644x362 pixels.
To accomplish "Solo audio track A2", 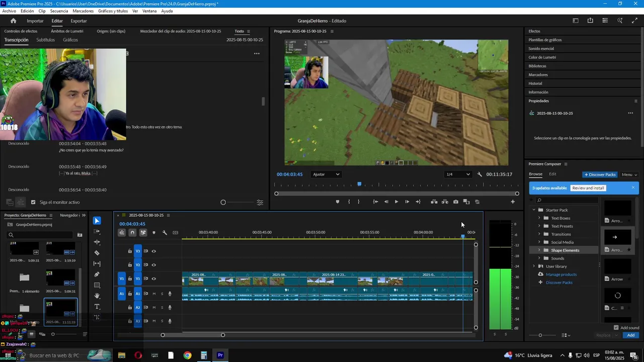I will click(162, 307).
